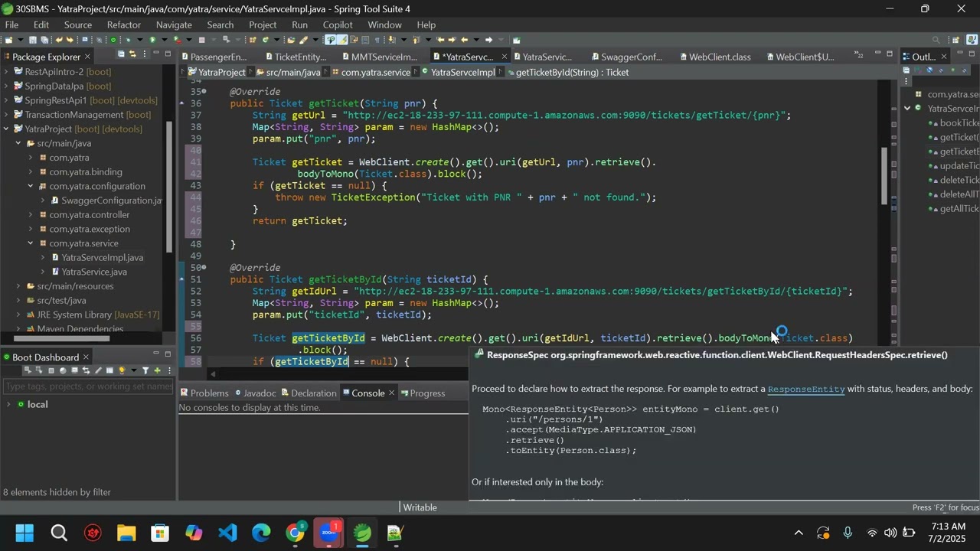The width and height of the screenshot is (980, 551).
Task: Switch to the Javadoc tab
Action: 256,393
